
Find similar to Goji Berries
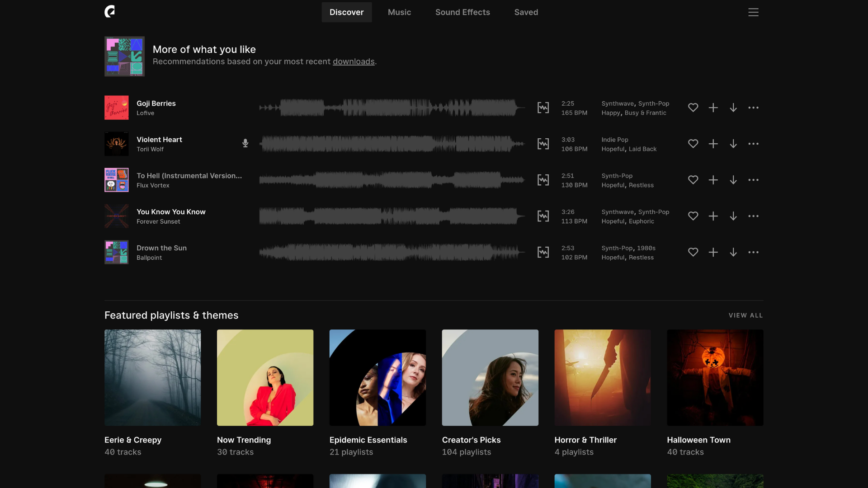pyautogui.click(x=543, y=108)
